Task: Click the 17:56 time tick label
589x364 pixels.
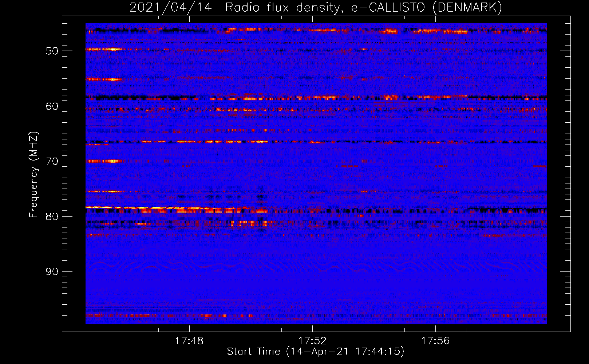Action: [x=435, y=341]
